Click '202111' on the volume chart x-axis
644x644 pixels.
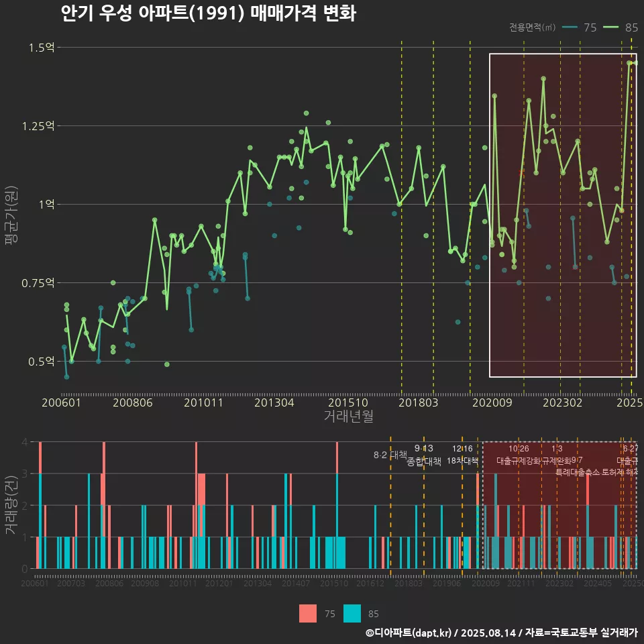[x=521, y=583]
